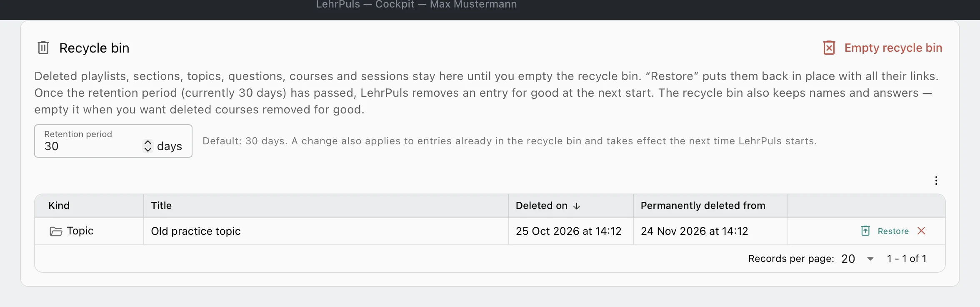Sort by Permanently deleted from column
Screen dimensions: 980x307
[703, 206]
